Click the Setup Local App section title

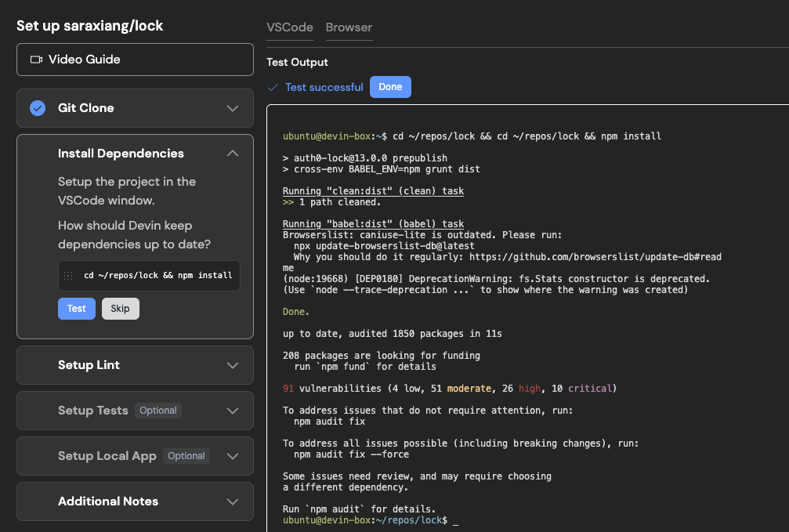[x=107, y=456]
